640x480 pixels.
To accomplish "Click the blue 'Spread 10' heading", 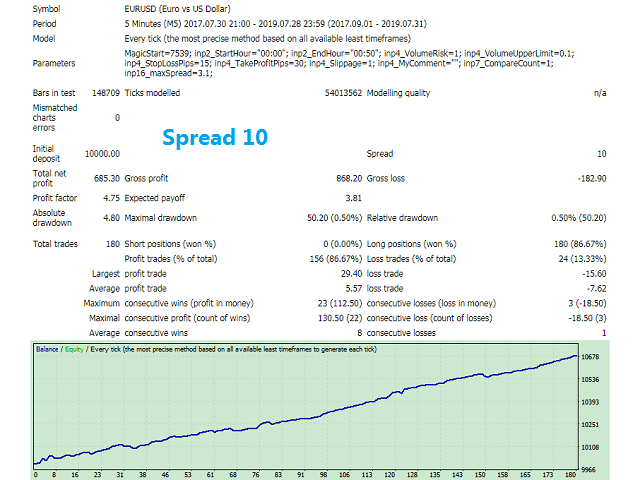I will (x=215, y=137).
